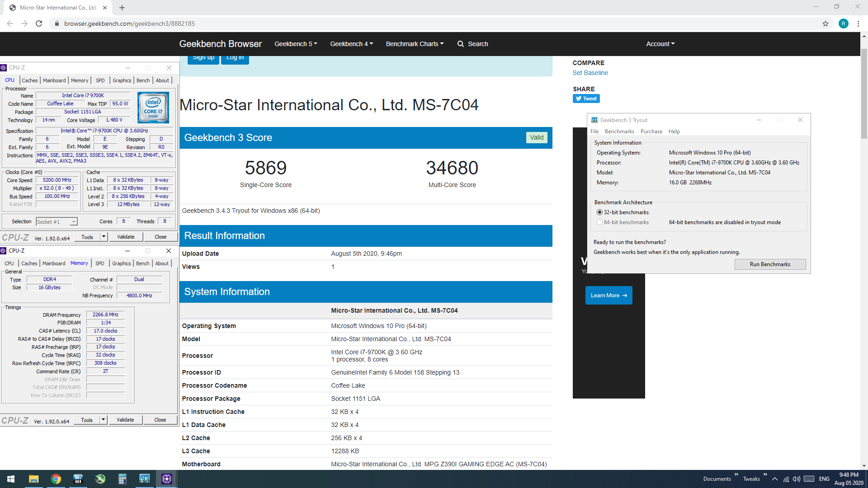Open the volume control in system tray

pyautogui.click(x=797, y=479)
